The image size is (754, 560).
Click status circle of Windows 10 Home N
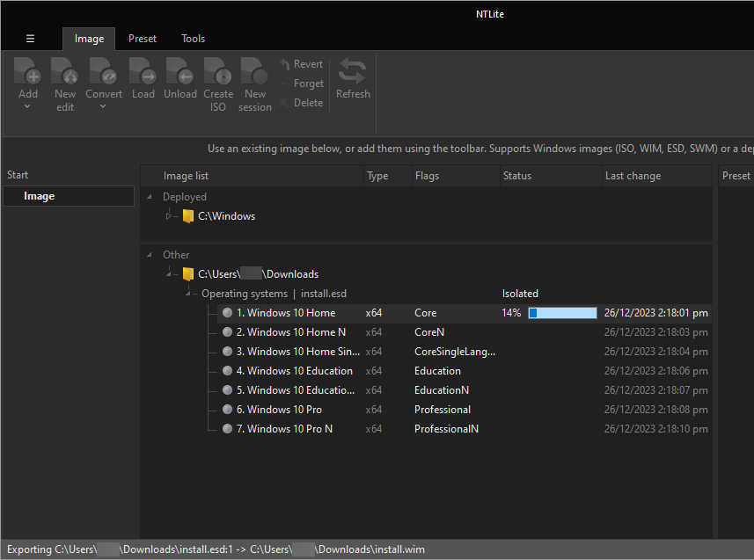(228, 332)
